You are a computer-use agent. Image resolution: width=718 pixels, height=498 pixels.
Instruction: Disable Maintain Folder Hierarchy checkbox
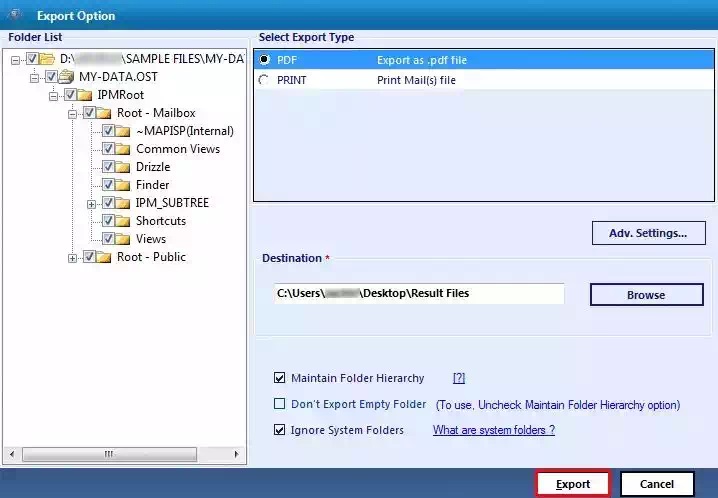point(279,378)
